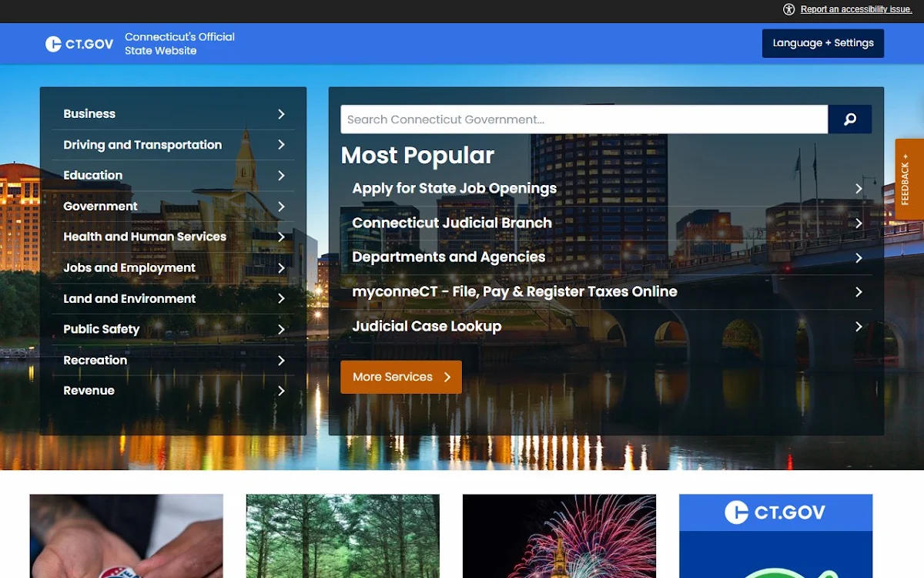The width and height of the screenshot is (924, 578).
Task: Open Language + Settings button
Action: click(x=823, y=43)
